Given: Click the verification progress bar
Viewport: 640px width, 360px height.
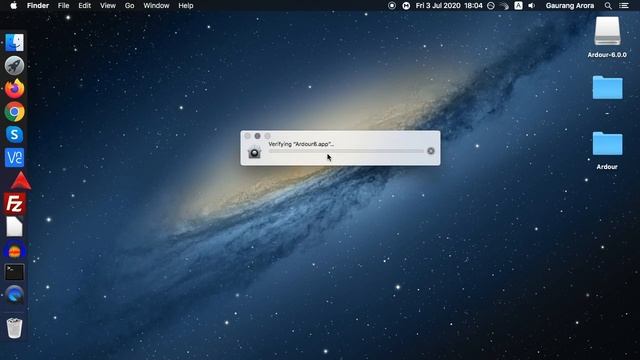Looking at the screenshot, I should (346, 151).
